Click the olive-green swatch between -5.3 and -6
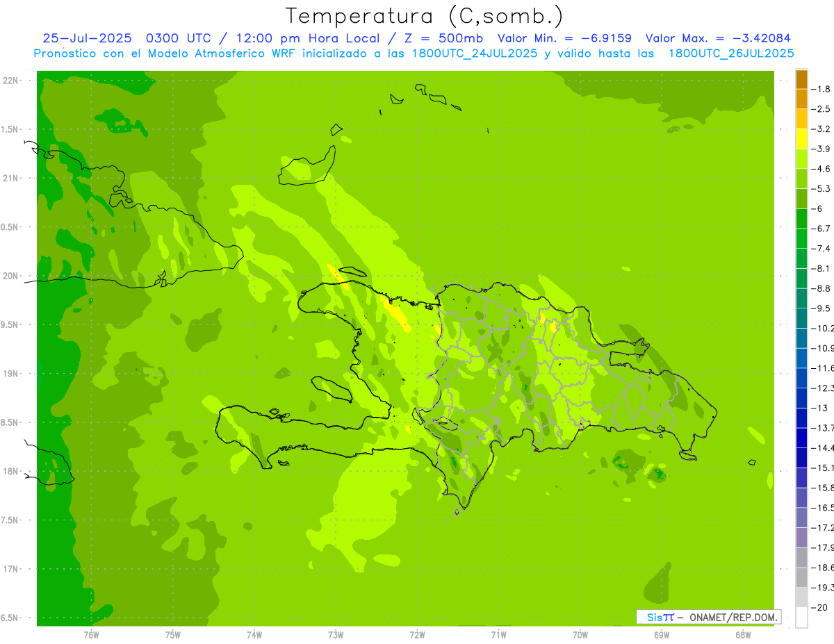This screenshot has width=834, height=644. coord(801,199)
